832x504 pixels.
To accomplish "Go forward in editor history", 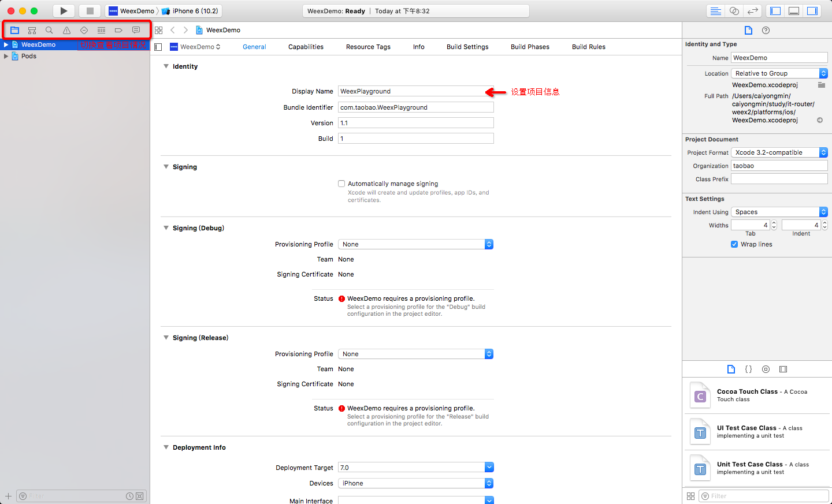I will pos(185,30).
